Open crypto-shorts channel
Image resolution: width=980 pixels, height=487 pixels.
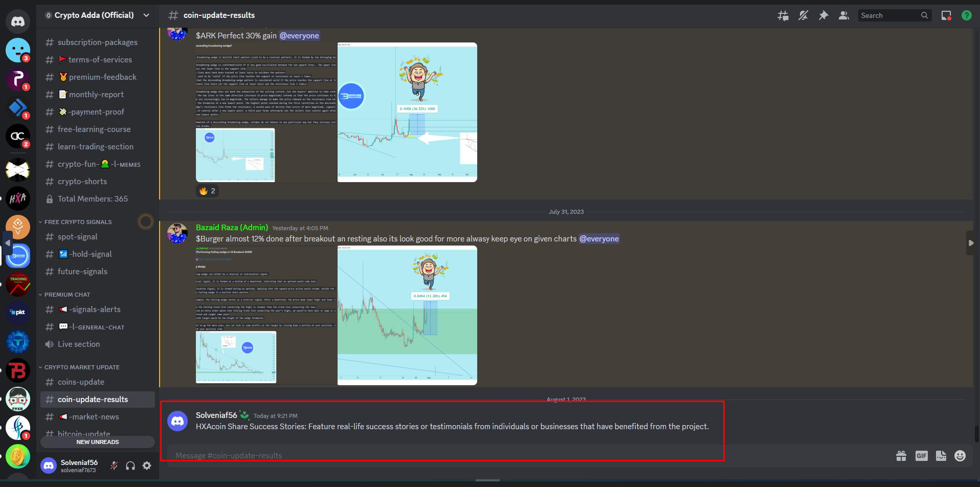(97, 182)
